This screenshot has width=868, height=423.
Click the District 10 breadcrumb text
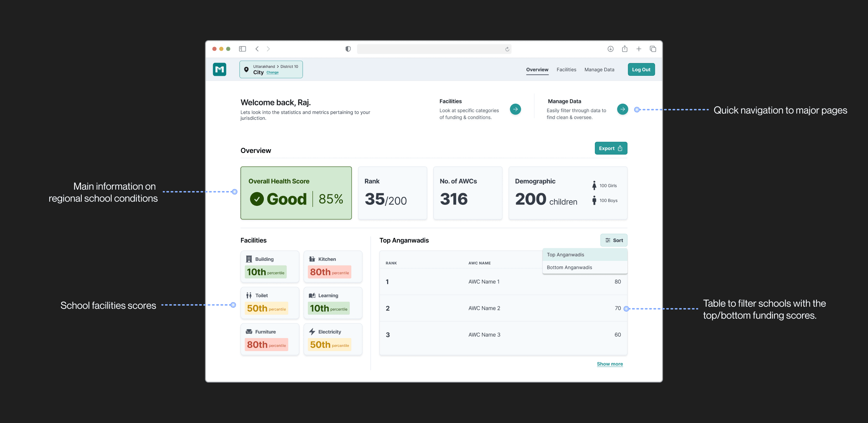tap(289, 67)
